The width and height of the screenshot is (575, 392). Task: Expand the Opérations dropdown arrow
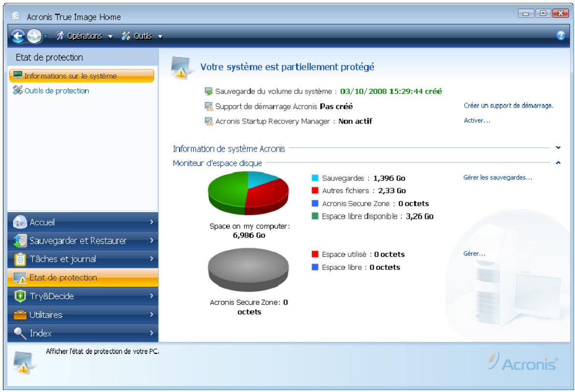coord(110,37)
